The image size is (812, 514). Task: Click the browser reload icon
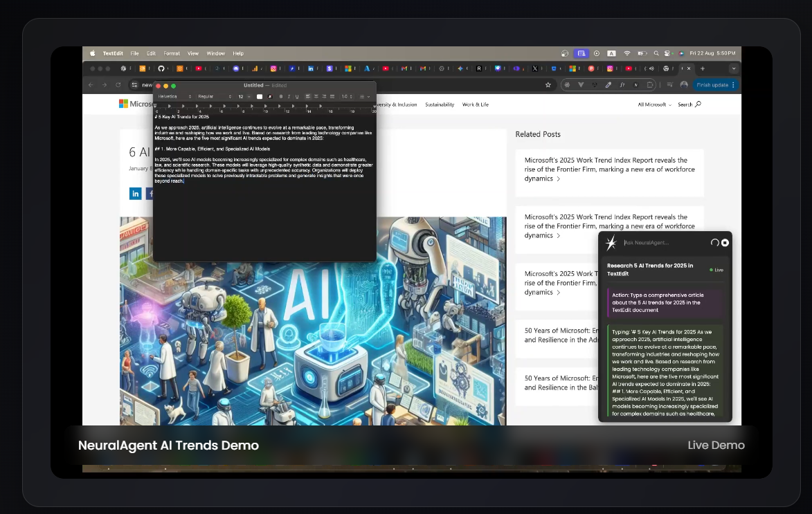118,85
